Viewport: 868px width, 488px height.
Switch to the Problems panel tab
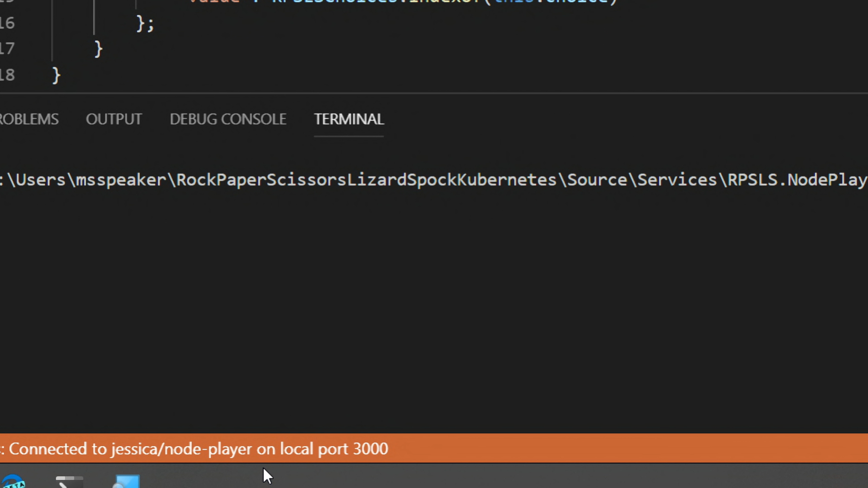(29, 119)
